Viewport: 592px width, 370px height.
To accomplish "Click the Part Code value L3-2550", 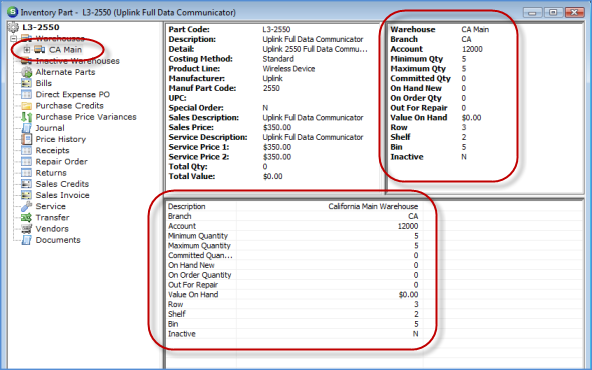I will tap(276, 29).
